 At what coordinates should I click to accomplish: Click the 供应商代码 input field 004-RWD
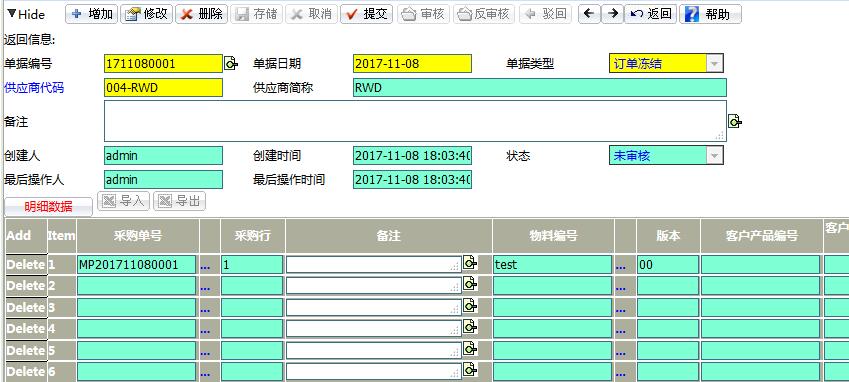pyautogui.click(x=163, y=88)
